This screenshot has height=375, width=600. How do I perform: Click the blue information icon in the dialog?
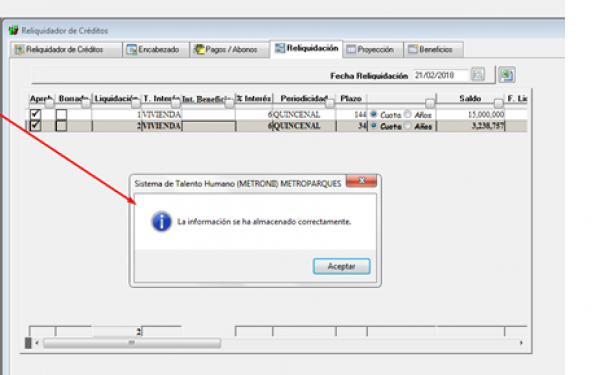pos(161,222)
